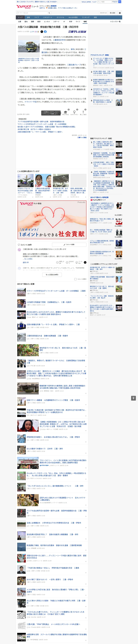Image resolution: width=138 pixels, height=644 pixels.
Task: Open the 新規取得 link
Action: tap(54, 6)
